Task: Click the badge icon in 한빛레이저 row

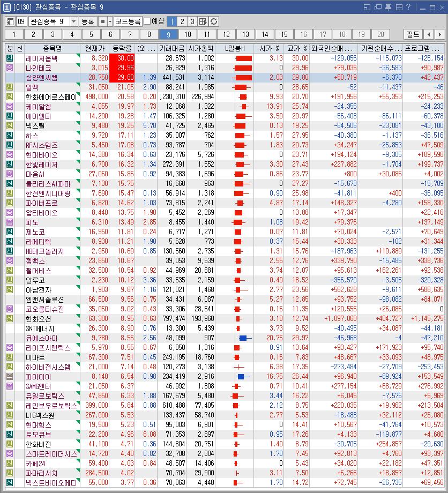Action: 10,164
